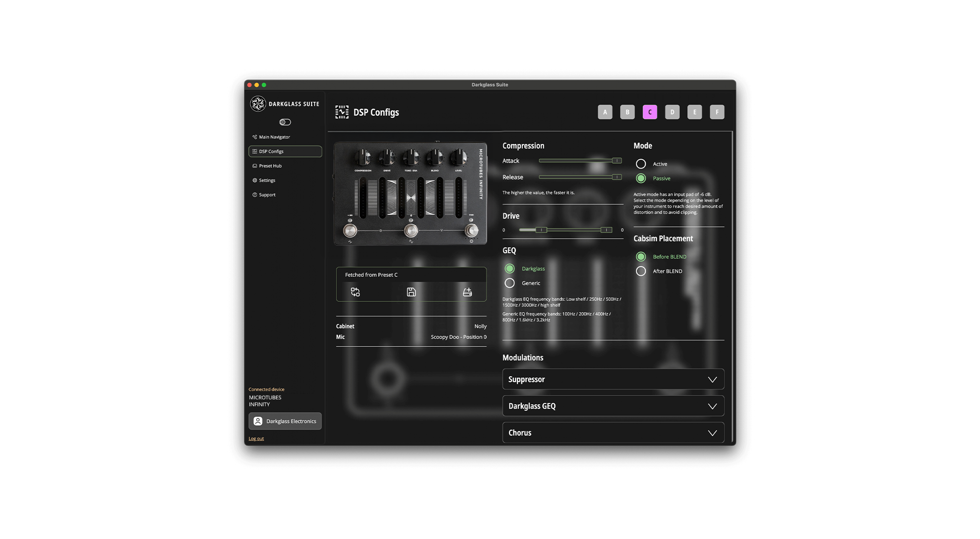Image resolution: width=980 pixels, height=539 pixels.
Task: Click the Support help icon
Action: click(x=255, y=195)
